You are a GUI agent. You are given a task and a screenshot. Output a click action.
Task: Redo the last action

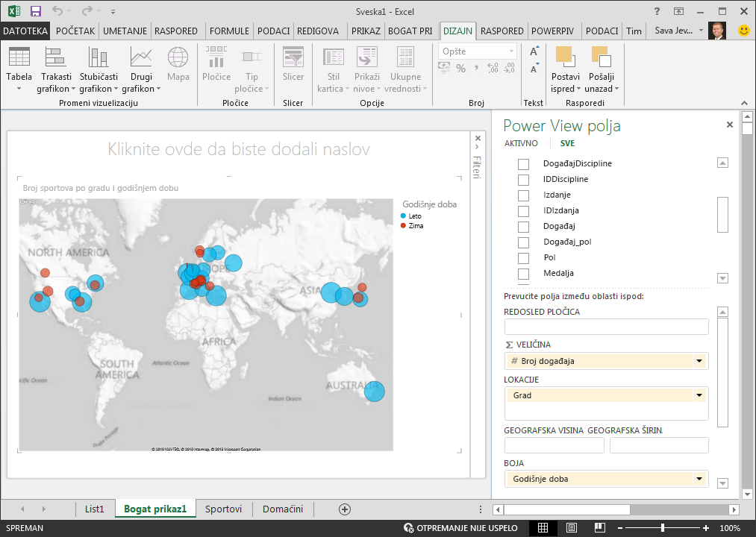click(x=87, y=11)
